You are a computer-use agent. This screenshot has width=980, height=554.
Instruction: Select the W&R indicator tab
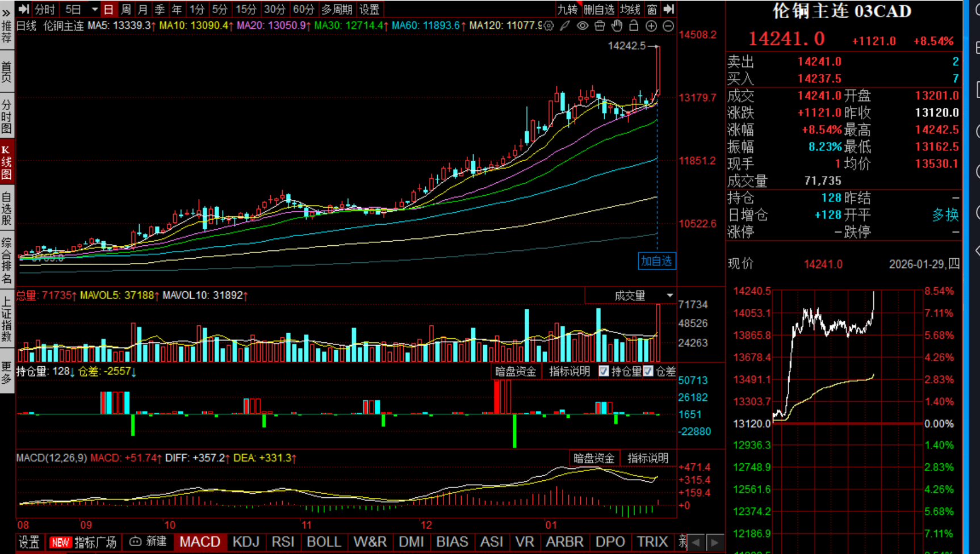tap(370, 542)
